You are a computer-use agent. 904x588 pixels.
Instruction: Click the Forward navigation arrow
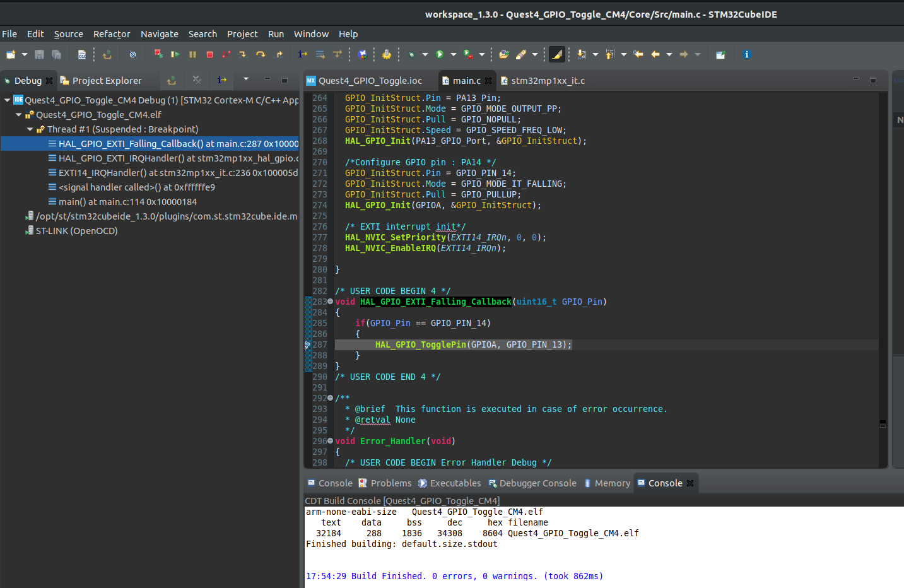point(684,55)
